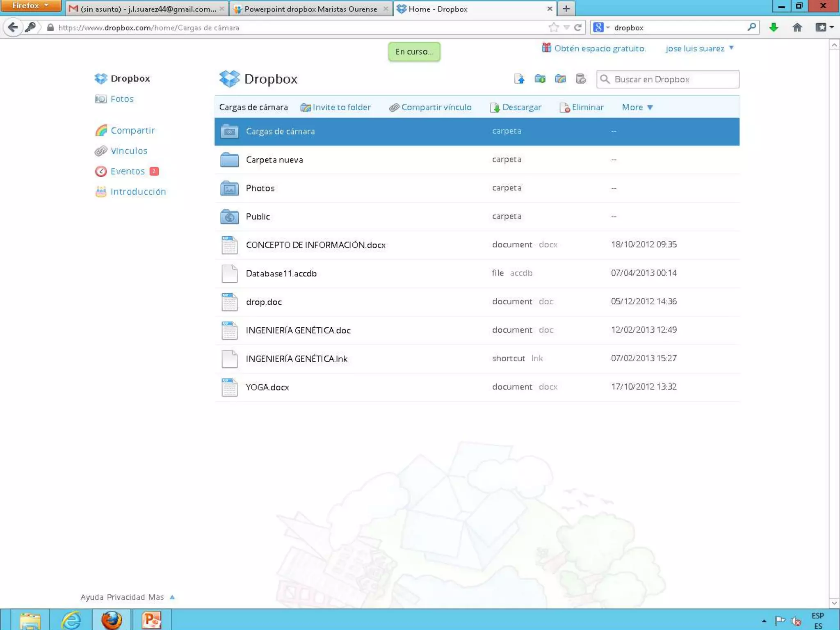The height and width of the screenshot is (630, 840).
Task: Click the share a folder rainbow icon
Action: [x=560, y=79]
